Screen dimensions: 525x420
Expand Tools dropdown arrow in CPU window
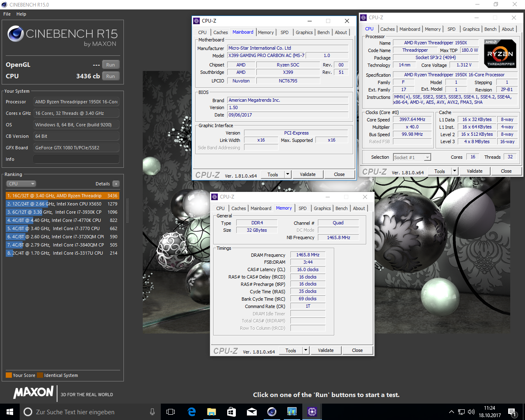pyautogui.click(x=455, y=171)
